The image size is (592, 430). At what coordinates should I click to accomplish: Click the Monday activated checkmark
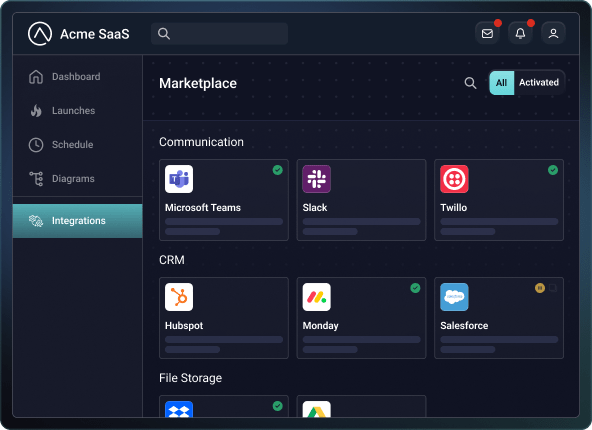pos(415,288)
